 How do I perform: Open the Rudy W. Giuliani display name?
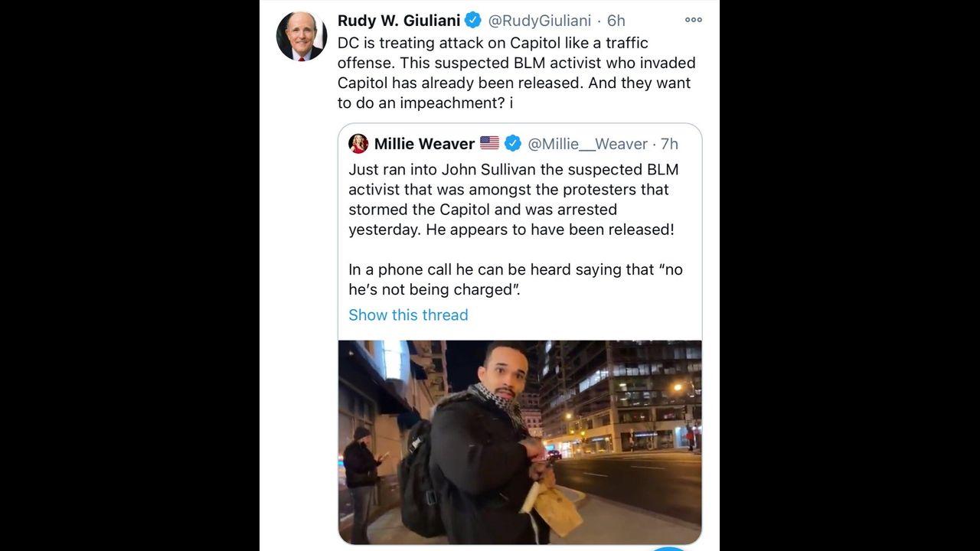tap(399, 21)
